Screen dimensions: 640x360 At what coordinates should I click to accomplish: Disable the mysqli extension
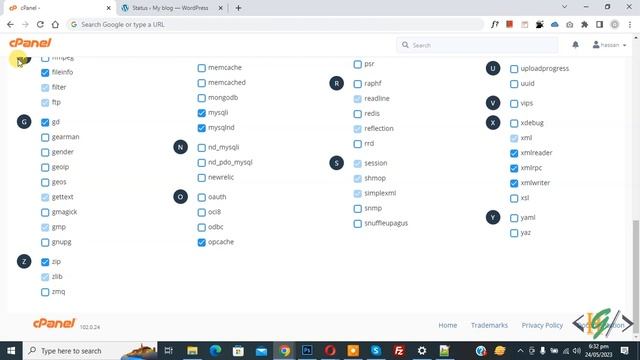(x=202, y=113)
